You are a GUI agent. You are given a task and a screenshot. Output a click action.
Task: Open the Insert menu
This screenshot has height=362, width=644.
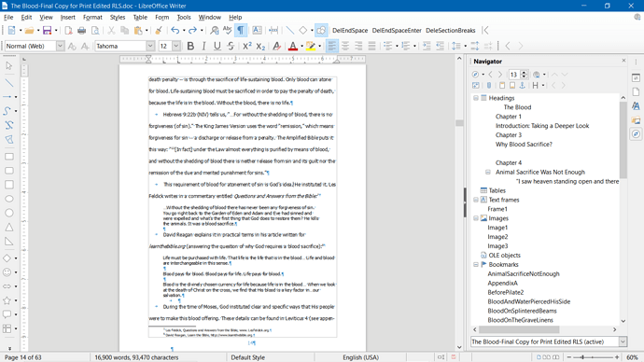click(68, 17)
